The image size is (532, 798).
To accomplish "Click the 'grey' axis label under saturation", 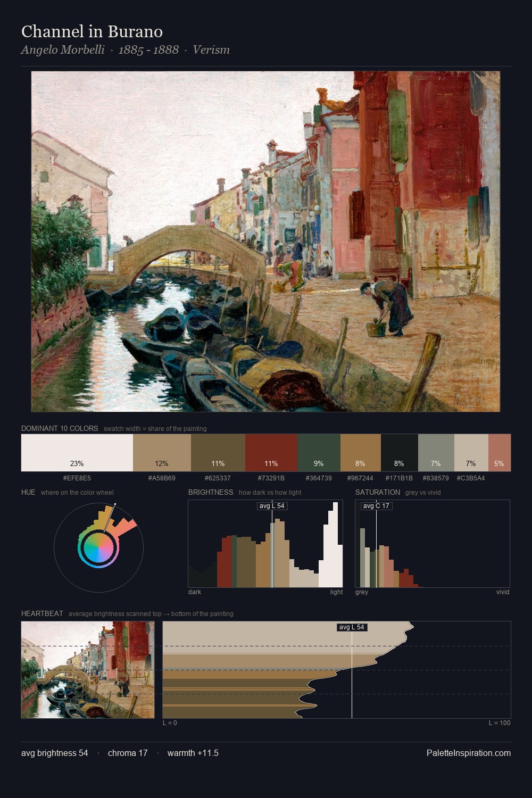I will (x=362, y=592).
